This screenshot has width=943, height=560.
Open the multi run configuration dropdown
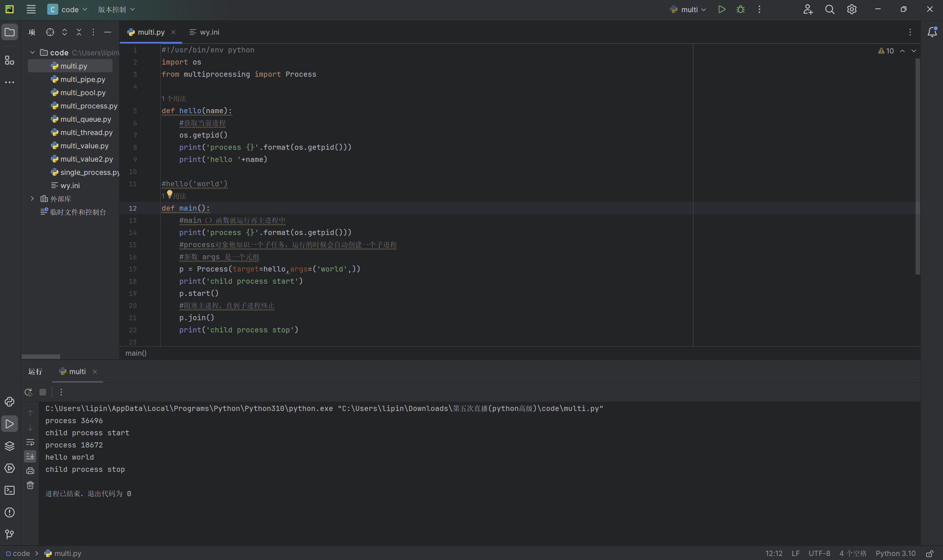tap(688, 10)
